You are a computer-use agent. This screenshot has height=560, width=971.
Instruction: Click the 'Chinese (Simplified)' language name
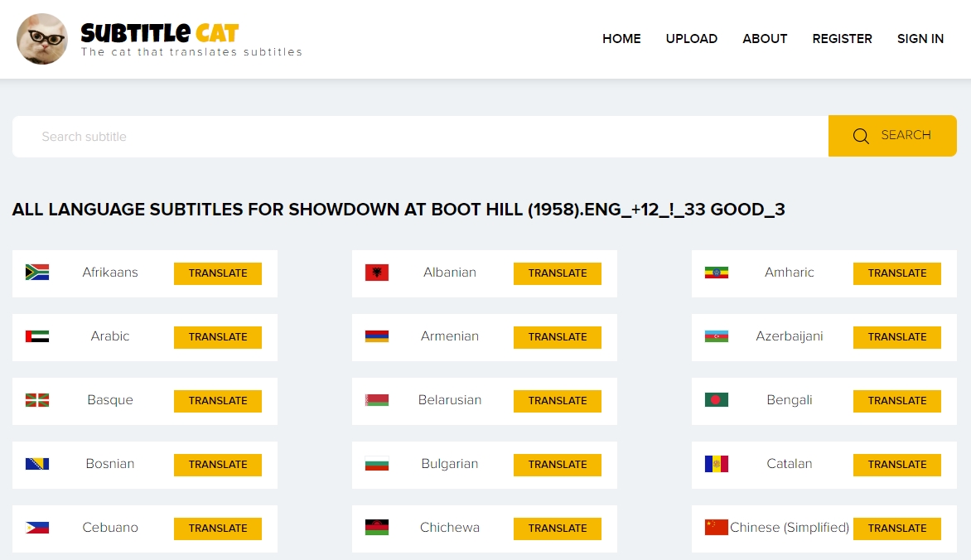(790, 528)
